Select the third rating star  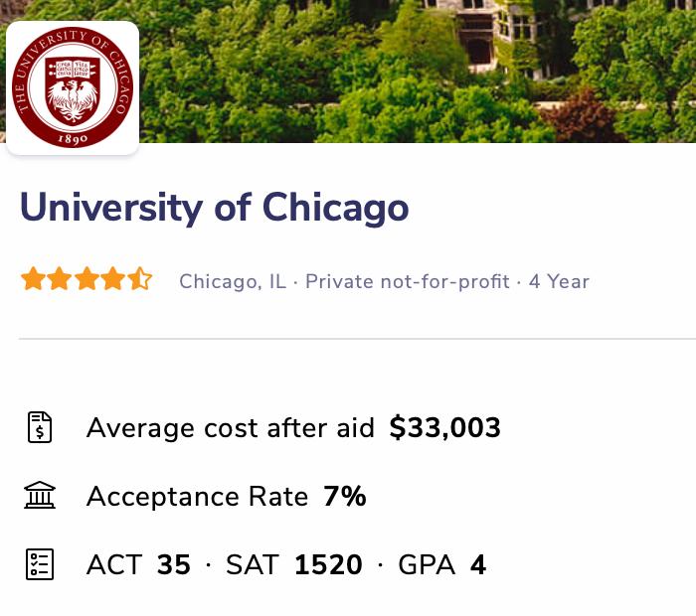click(x=87, y=280)
